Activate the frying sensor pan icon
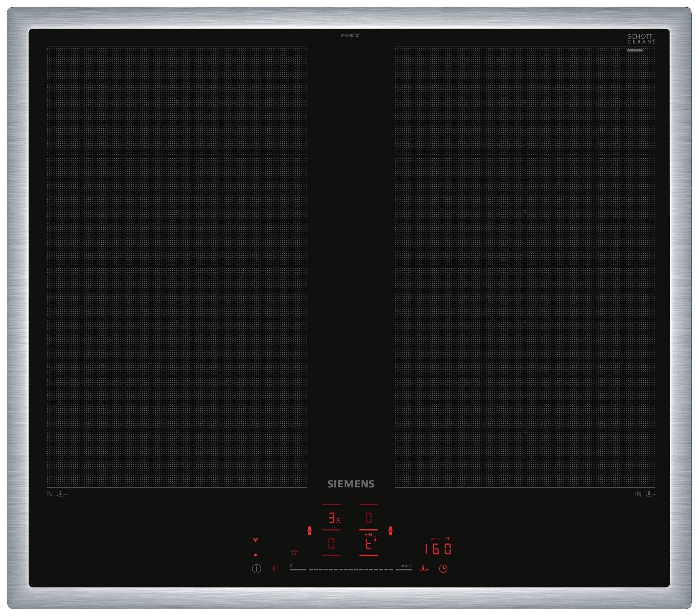Screen dimensions: 699x616 (x=424, y=568)
